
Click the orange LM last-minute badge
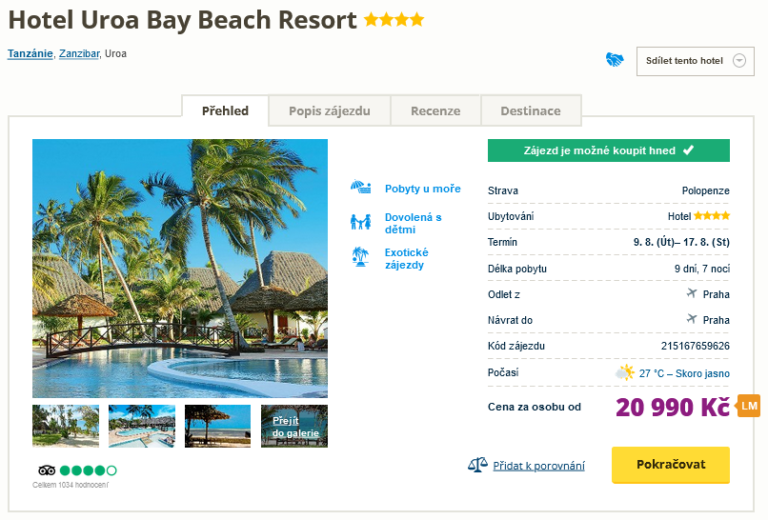748,406
